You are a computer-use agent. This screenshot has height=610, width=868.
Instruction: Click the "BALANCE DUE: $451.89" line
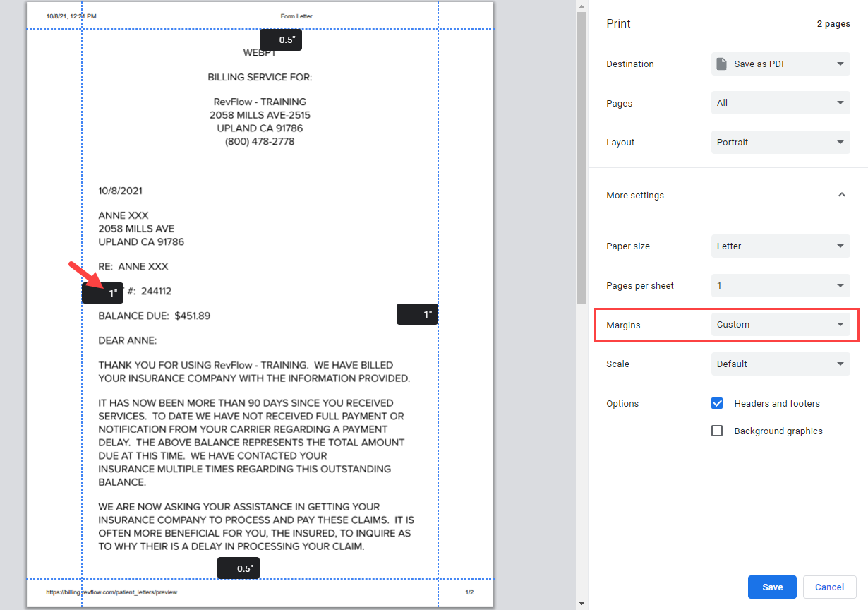pyautogui.click(x=155, y=316)
